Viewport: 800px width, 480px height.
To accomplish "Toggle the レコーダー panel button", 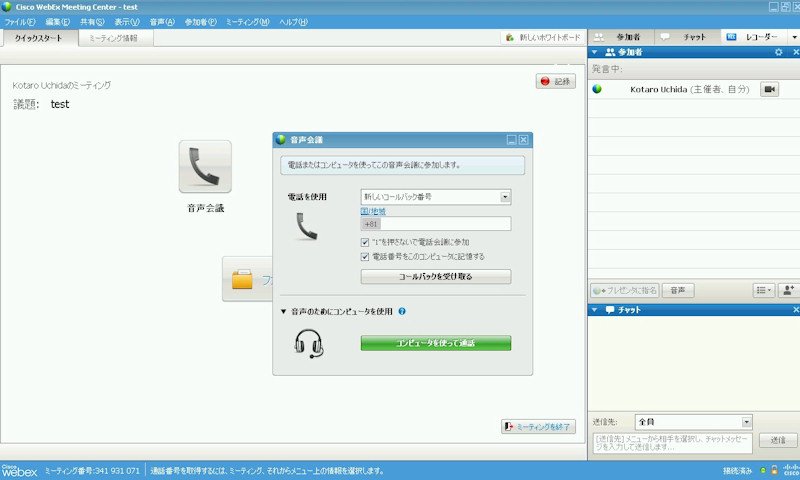I will (x=755, y=37).
